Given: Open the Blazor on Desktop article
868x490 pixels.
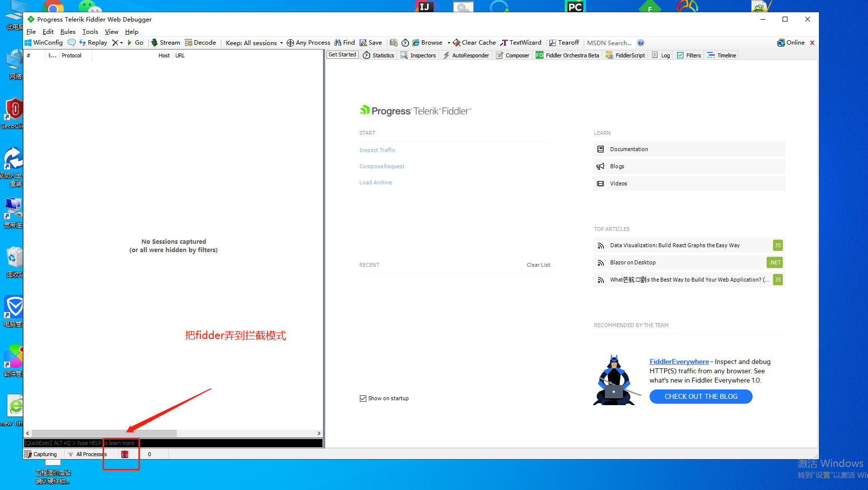Looking at the screenshot, I should point(689,262).
